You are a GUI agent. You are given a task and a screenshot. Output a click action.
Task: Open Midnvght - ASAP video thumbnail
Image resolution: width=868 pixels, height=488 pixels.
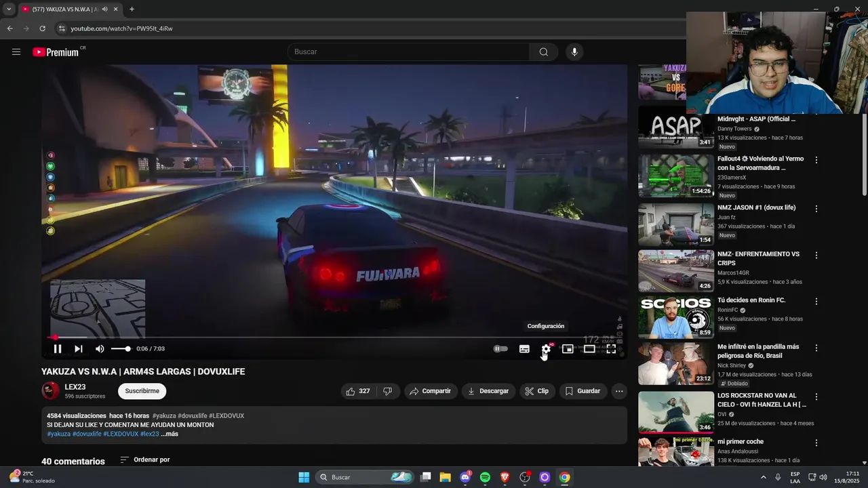(675, 127)
